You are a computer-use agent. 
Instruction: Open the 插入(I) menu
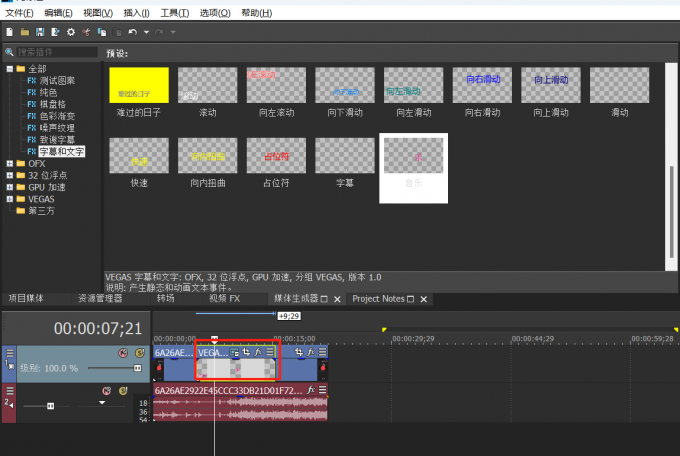point(137,13)
